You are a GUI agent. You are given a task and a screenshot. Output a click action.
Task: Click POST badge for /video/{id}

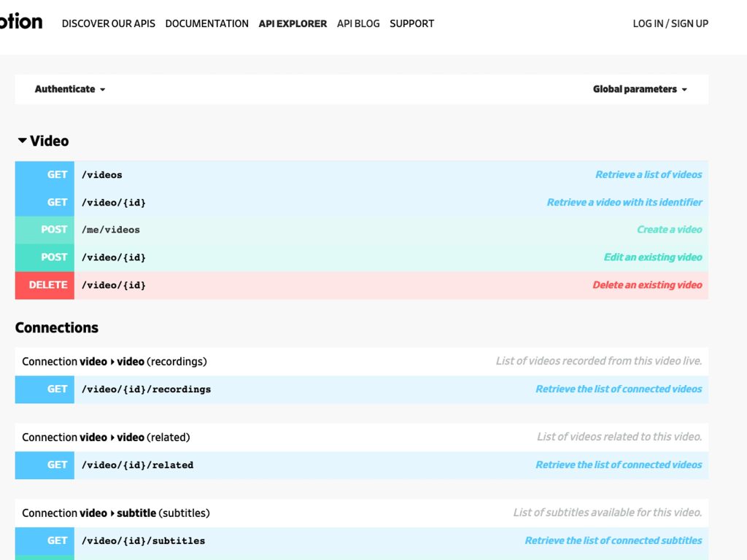click(x=44, y=257)
